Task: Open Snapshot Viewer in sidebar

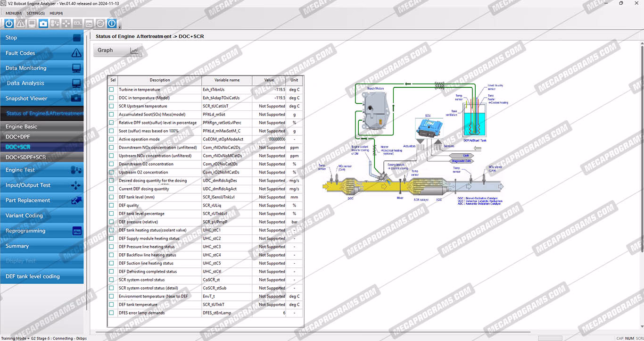Action: coord(41,98)
